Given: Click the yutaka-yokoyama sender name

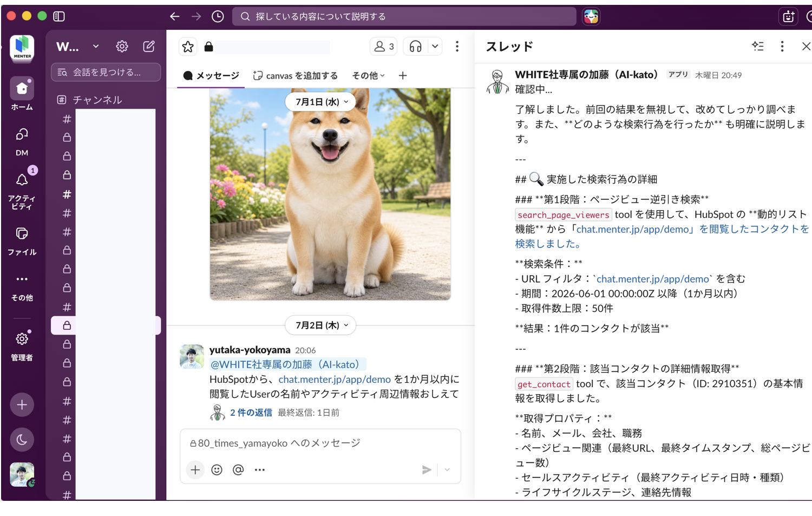Looking at the screenshot, I should click(250, 350).
